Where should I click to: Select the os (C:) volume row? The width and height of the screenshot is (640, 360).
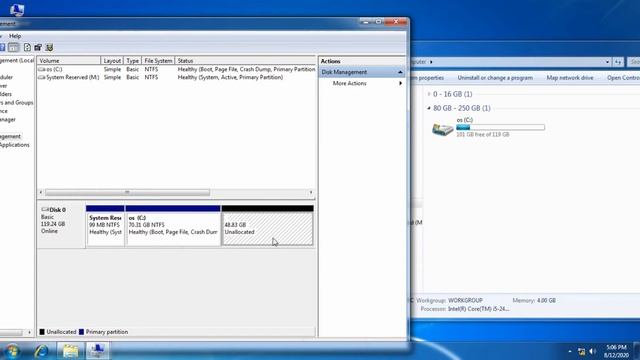pos(176,69)
